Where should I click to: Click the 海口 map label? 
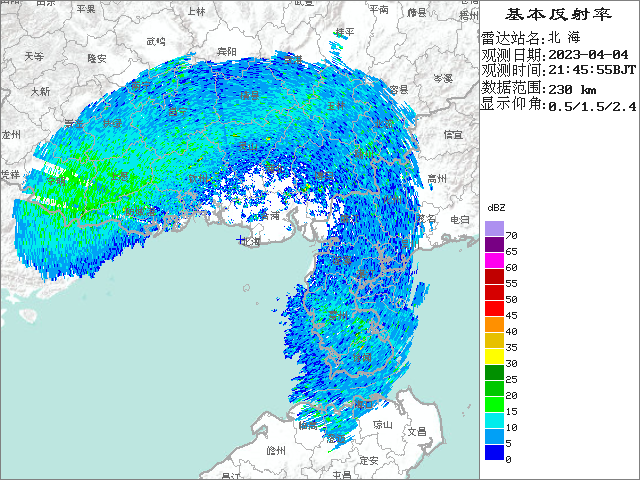click(364, 404)
